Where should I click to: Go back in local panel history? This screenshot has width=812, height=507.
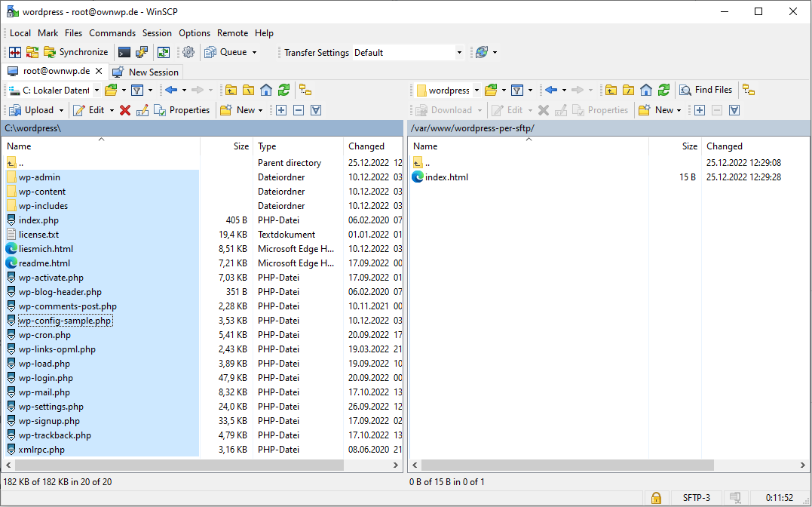point(171,91)
